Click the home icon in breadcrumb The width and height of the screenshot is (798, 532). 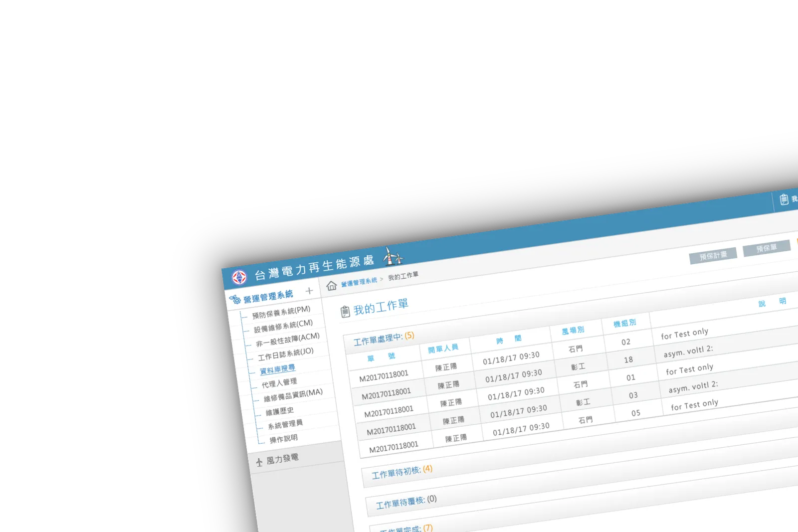coord(332,286)
